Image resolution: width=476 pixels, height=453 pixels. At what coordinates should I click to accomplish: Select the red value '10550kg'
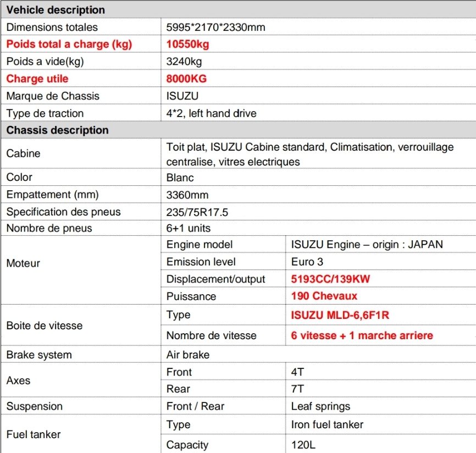tap(187, 45)
